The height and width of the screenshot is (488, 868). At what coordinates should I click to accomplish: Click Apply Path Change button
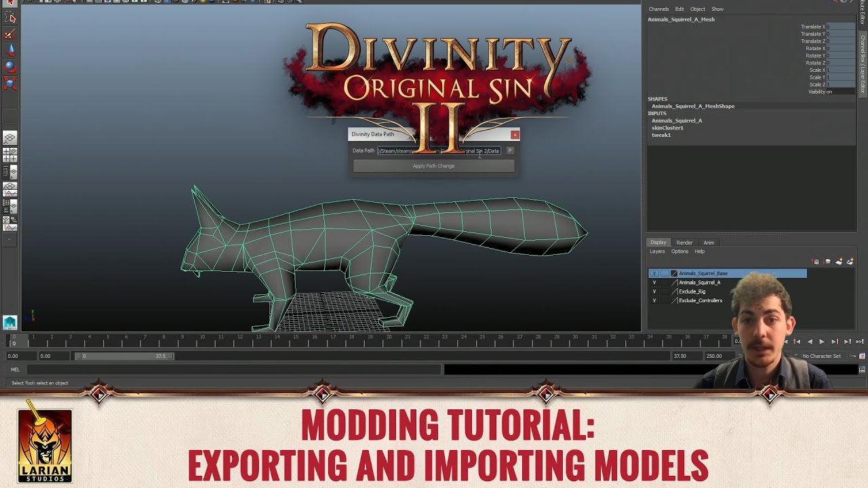point(434,166)
